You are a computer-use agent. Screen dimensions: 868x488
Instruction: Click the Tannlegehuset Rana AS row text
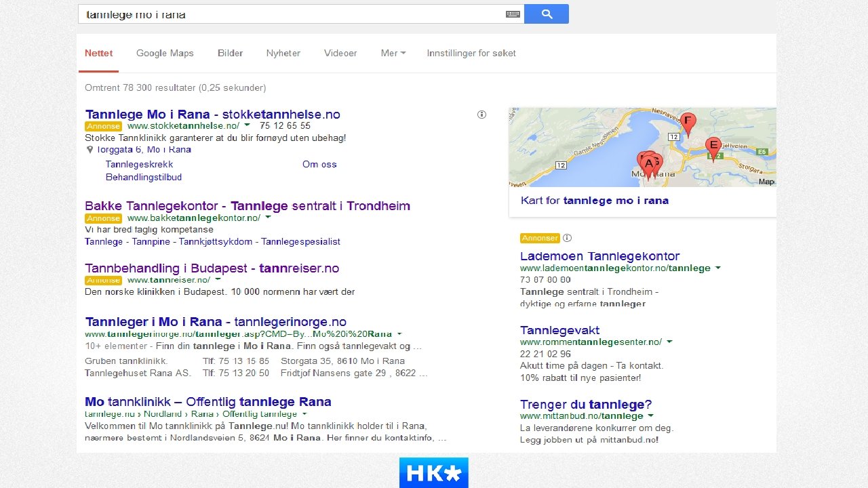click(138, 373)
